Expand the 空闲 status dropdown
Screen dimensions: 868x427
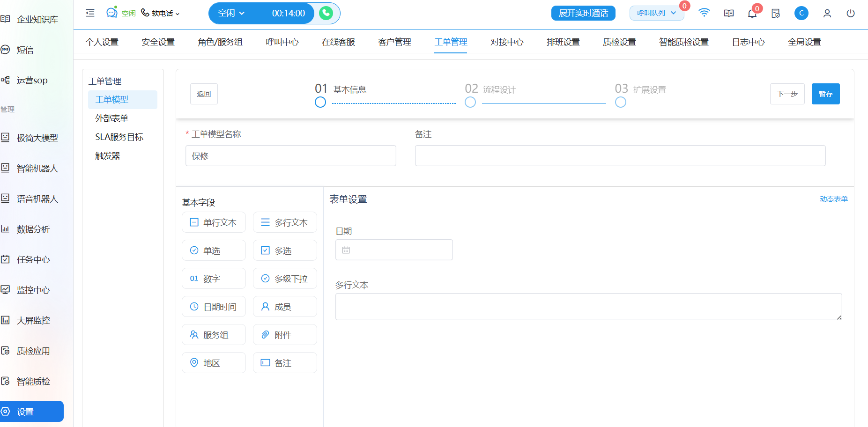231,13
